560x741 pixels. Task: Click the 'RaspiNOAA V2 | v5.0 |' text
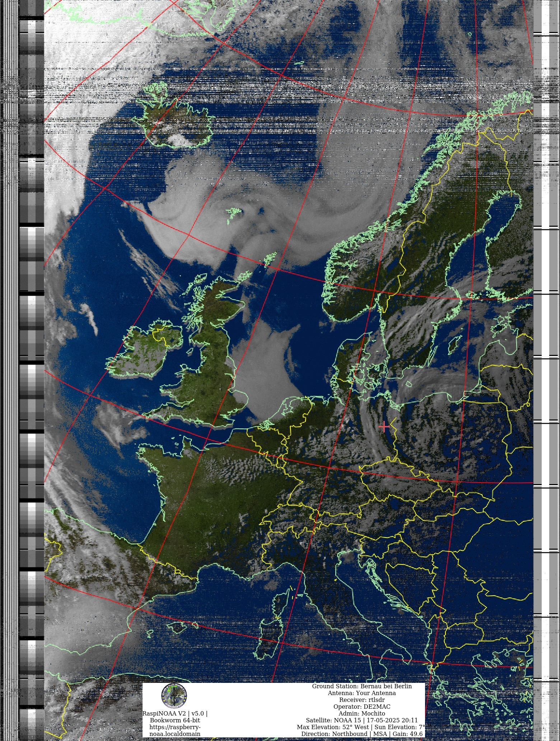pyautogui.click(x=175, y=713)
